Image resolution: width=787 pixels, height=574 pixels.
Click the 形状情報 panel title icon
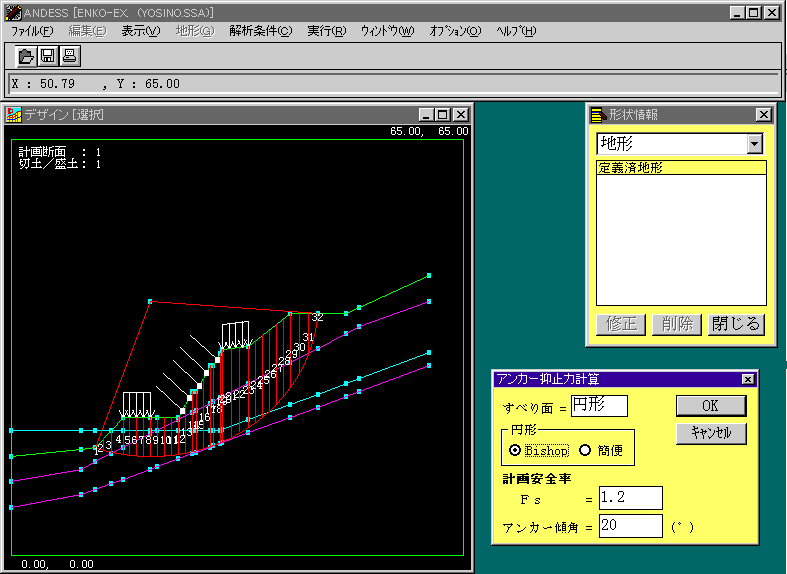[598, 114]
